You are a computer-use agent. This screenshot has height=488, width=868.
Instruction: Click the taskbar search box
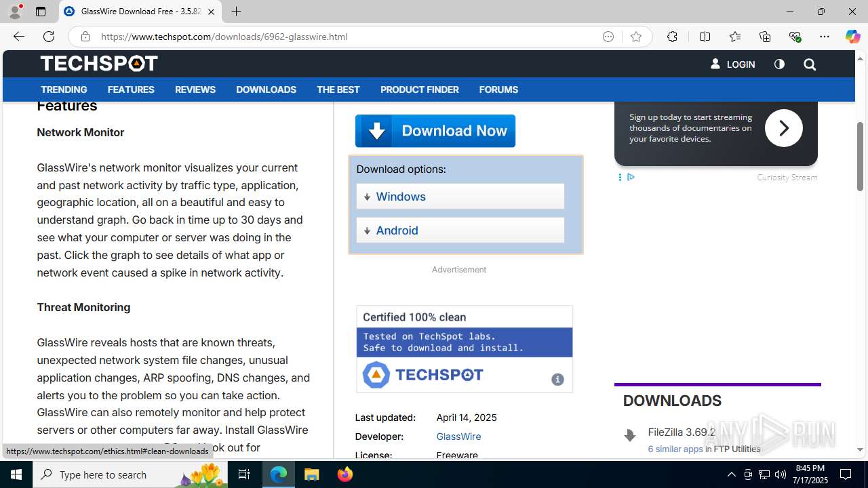pos(131,474)
